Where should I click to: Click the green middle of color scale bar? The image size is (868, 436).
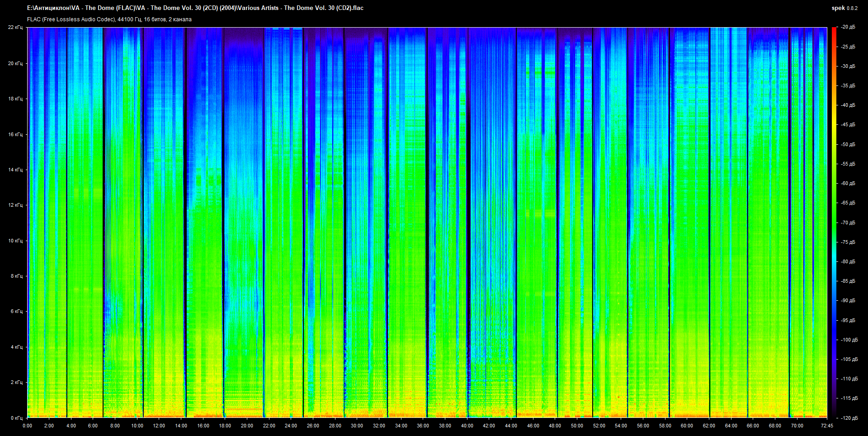coord(834,223)
